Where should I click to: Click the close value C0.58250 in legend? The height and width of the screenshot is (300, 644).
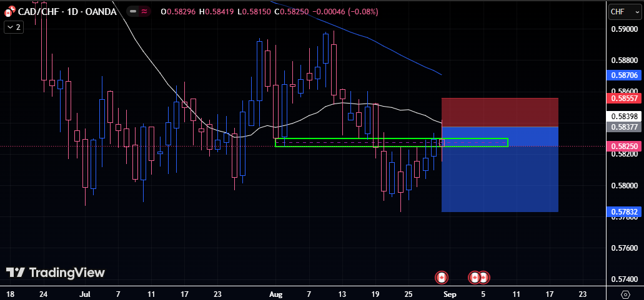click(x=291, y=12)
